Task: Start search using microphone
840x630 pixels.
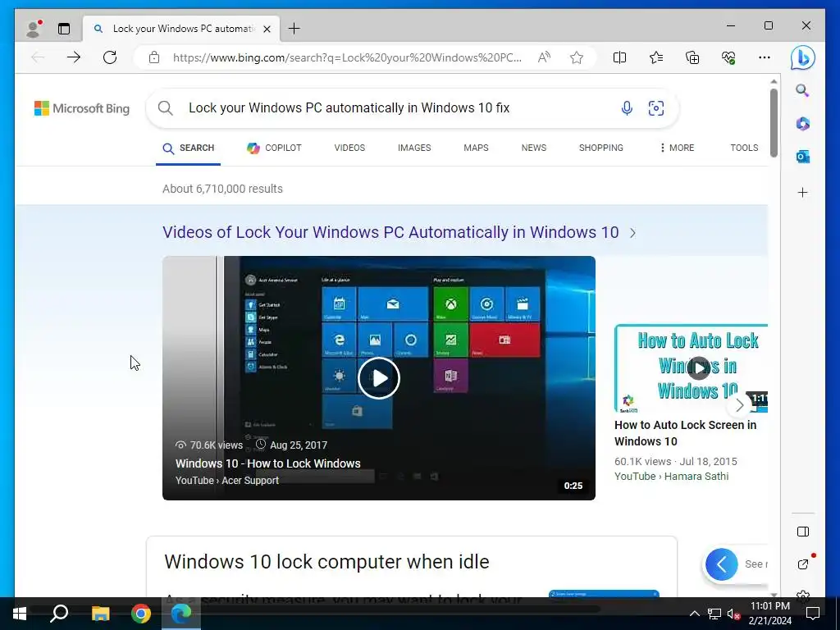Action: click(626, 108)
